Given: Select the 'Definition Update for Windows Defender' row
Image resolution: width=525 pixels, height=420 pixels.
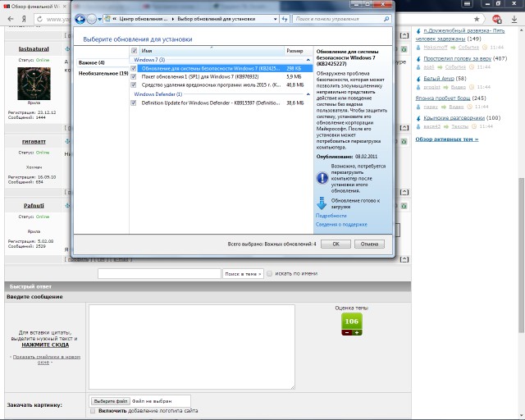Looking at the screenshot, I should (x=221, y=103).
